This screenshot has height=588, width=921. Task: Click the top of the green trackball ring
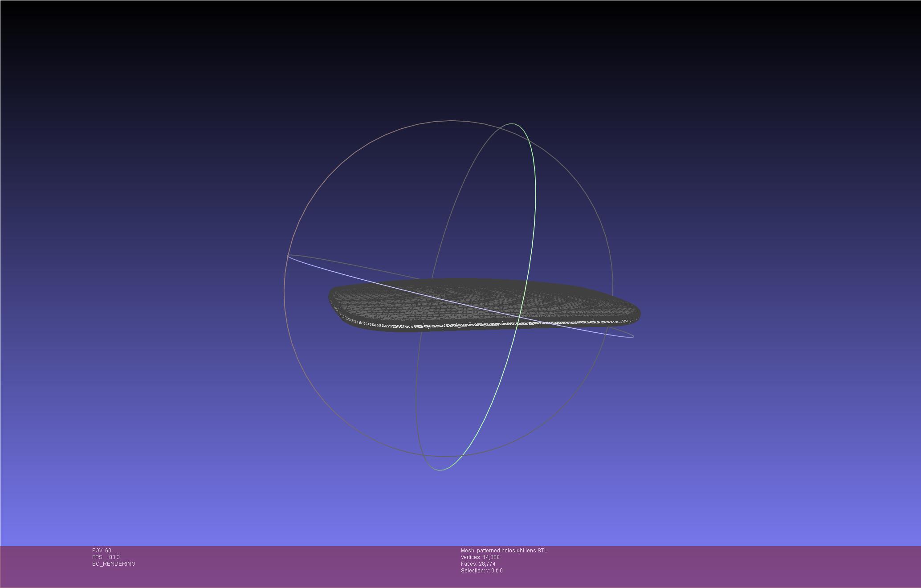coord(512,124)
